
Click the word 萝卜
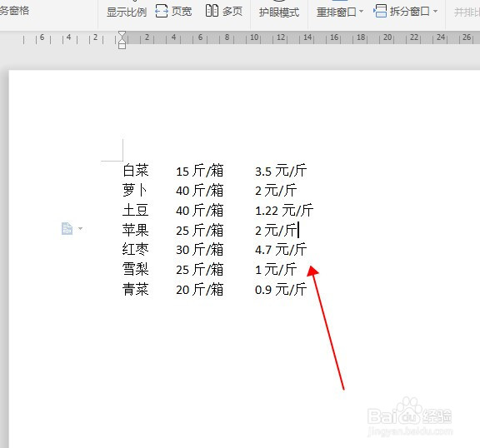coord(135,190)
